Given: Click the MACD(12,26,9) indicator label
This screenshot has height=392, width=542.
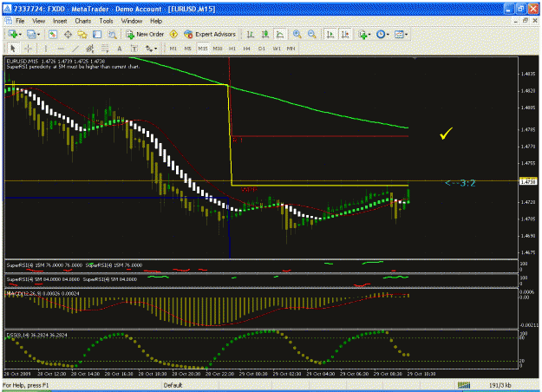Looking at the screenshot, I should pyautogui.click(x=42, y=293).
